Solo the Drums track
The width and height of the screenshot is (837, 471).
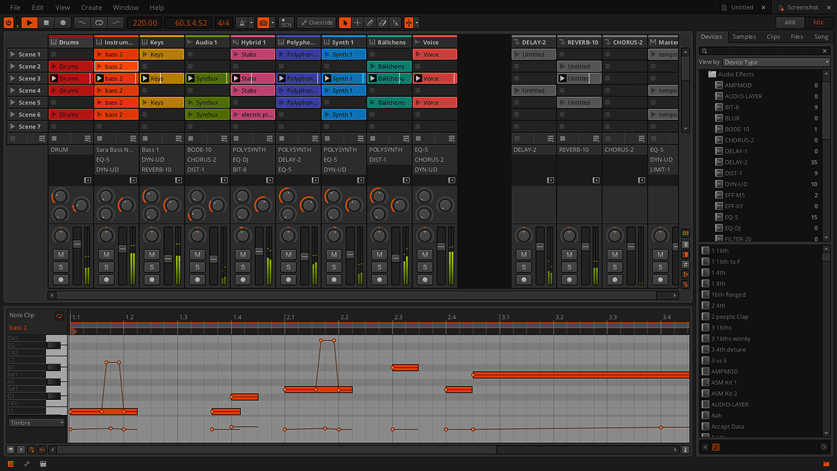click(x=61, y=267)
